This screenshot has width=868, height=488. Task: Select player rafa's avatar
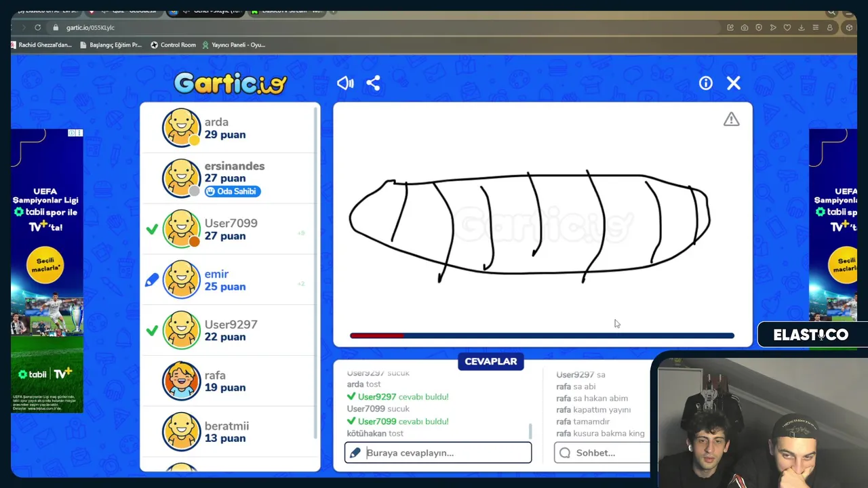pos(181,381)
